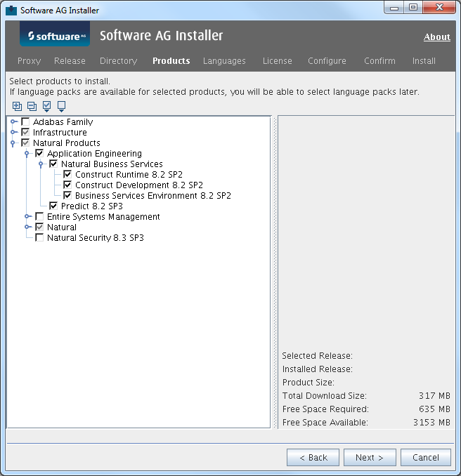Viewport: 461px width, 476px height.
Task: Check Natural Security 8.3 SP3 checkbox
Action: [39, 238]
